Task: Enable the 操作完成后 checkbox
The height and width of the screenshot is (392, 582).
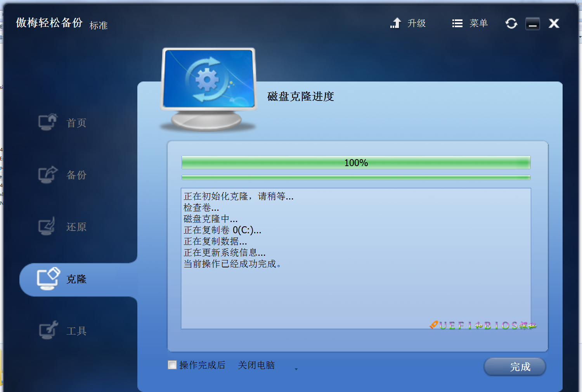Action: tap(172, 365)
